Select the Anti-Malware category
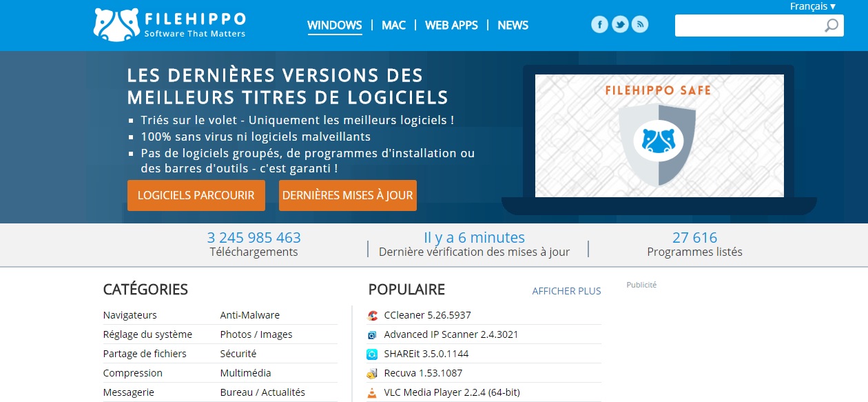Viewport: 868px width, 402px height. click(250, 314)
